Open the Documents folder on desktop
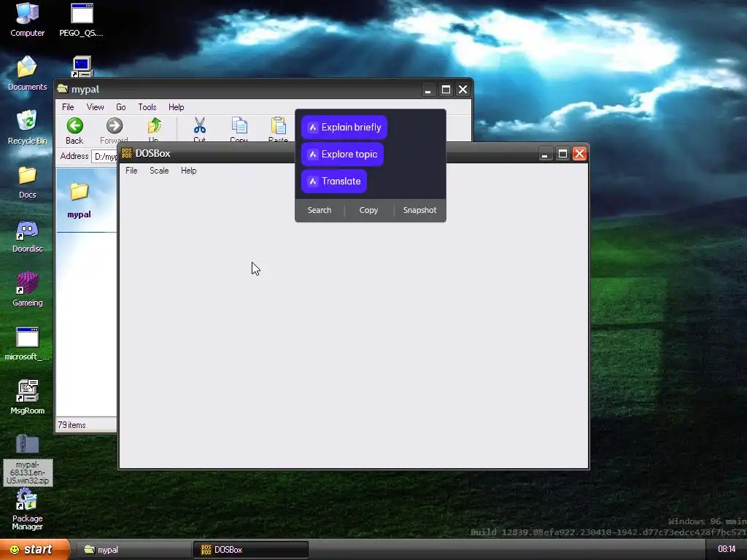The image size is (747, 560). pyautogui.click(x=27, y=73)
